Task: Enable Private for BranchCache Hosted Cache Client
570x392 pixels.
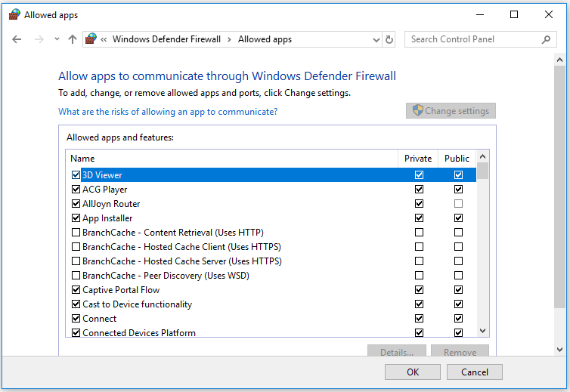Action: tap(419, 247)
